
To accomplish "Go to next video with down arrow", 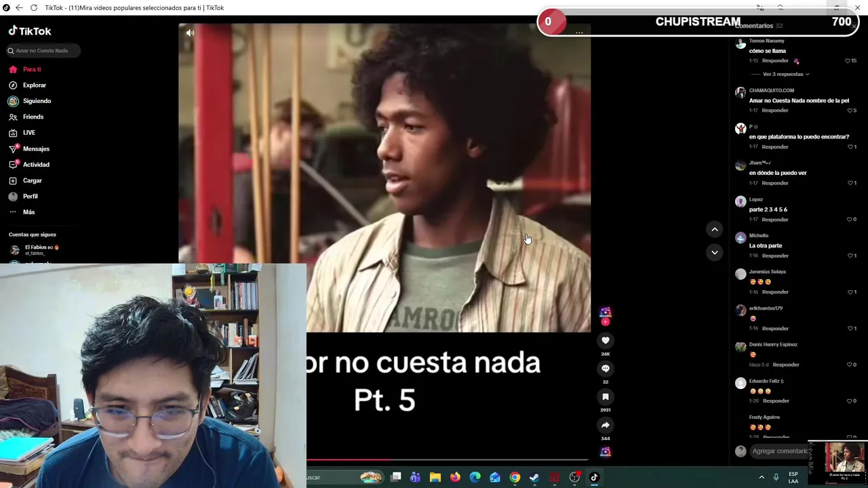I will [x=715, y=252].
